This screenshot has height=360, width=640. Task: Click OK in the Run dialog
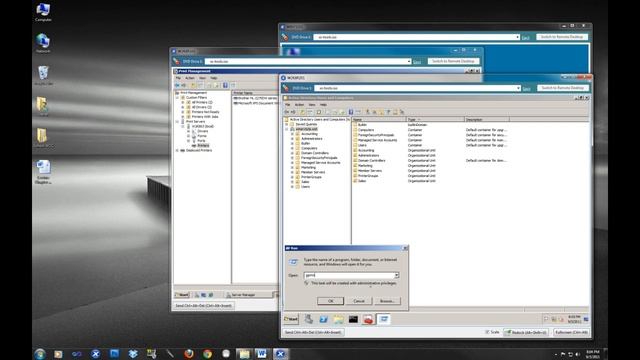pos(331,301)
